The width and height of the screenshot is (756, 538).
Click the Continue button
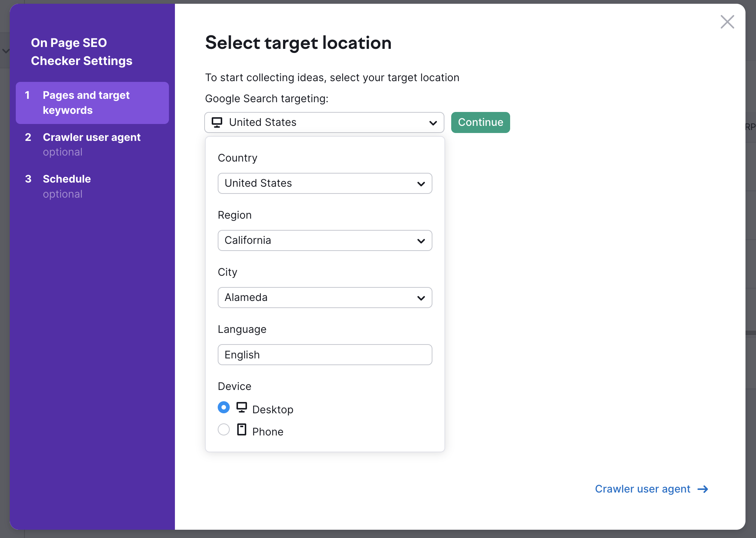[480, 122]
